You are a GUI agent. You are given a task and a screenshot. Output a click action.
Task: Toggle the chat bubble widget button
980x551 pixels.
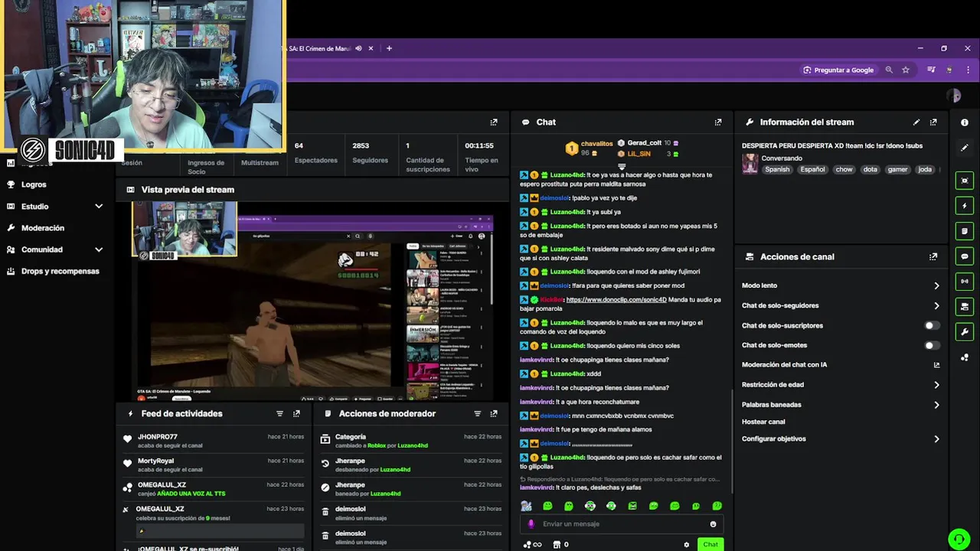click(x=965, y=256)
